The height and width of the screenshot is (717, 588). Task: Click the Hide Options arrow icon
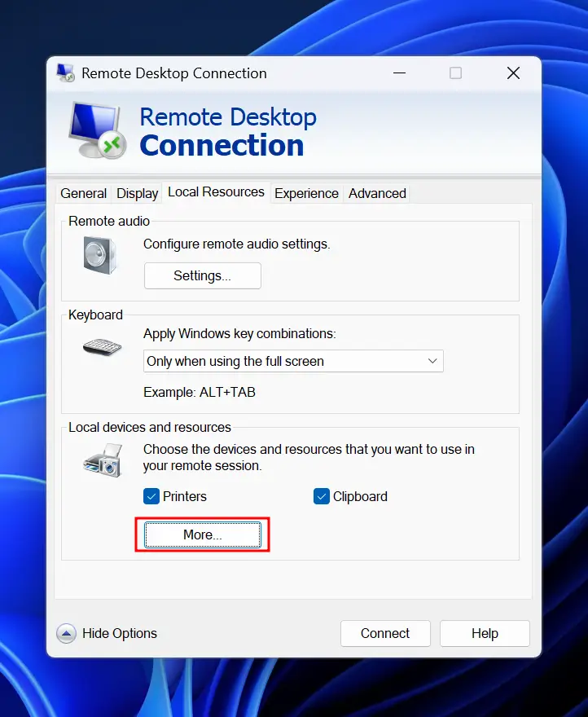pyautogui.click(x=66, y=633)
